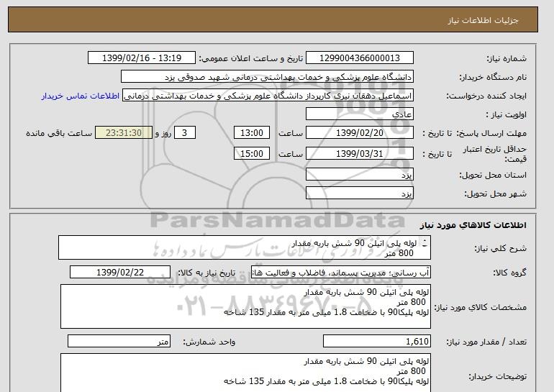Viewport: 554px width, 392px height.
Task: Click remaining time countdown 23:31:30
Action: [x=124, y=133]
